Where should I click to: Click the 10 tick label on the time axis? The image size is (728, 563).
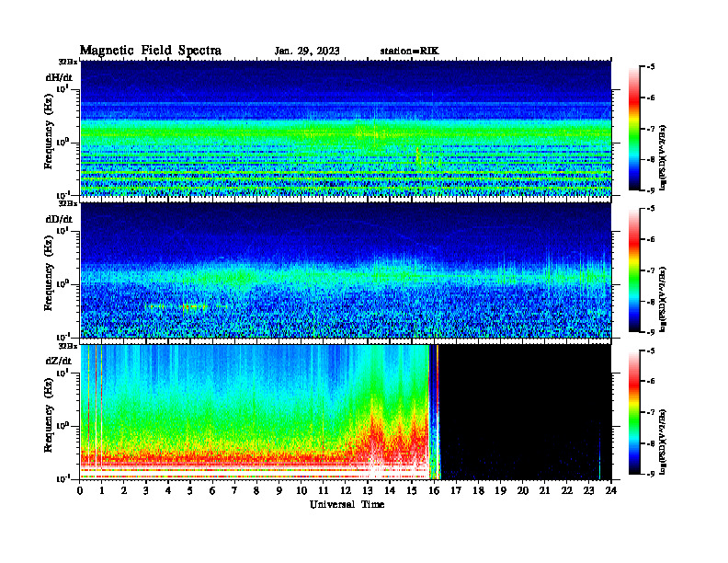click(x=301, y=491)
